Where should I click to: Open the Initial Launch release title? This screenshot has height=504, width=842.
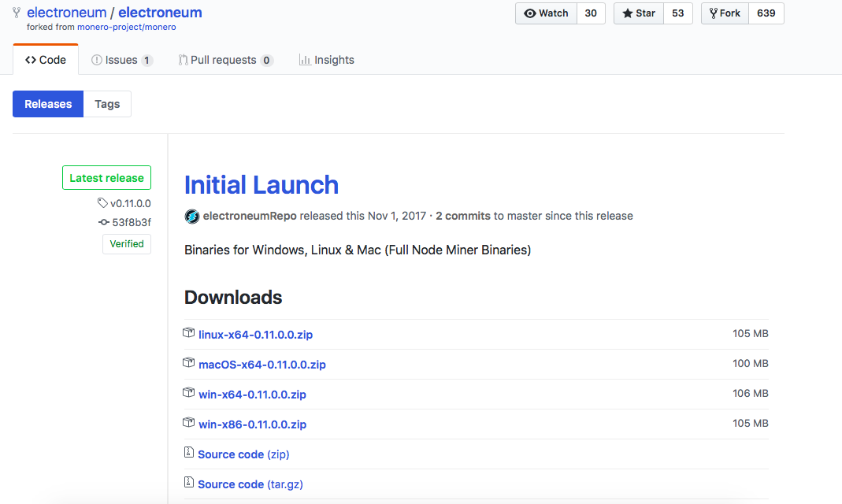262,184
